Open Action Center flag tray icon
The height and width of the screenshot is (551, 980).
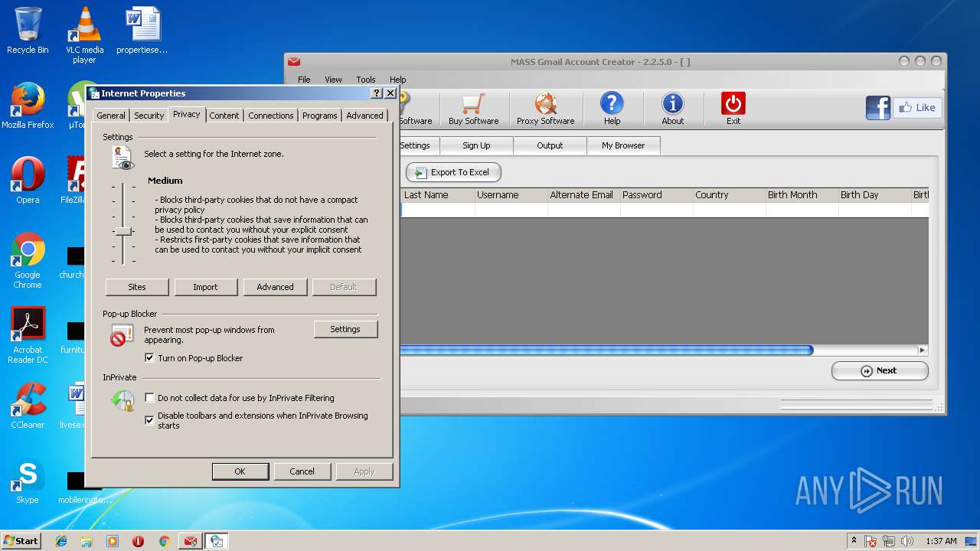pyautogui.click(x=871, y=541)
